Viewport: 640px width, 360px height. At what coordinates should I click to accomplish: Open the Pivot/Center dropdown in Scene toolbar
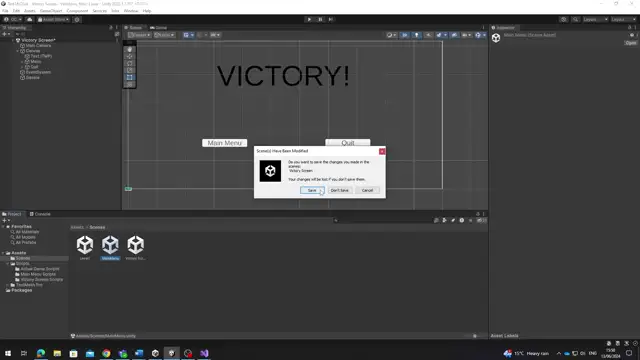tap(140, 35)
